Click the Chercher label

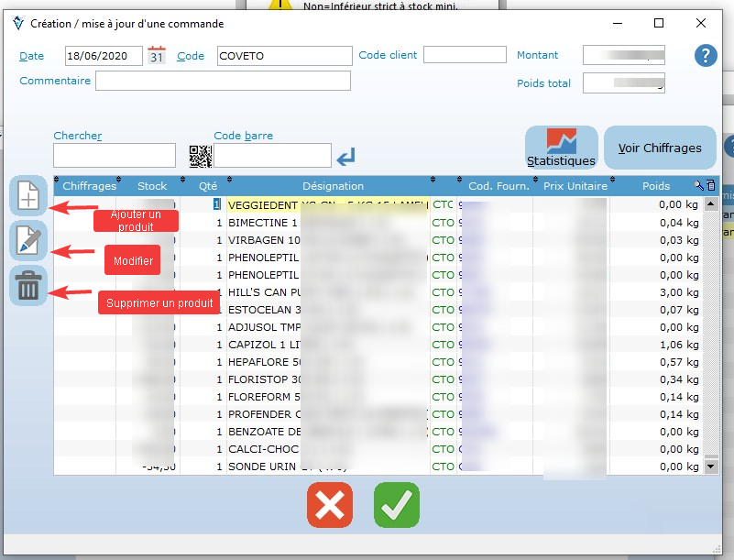(x=77, y=136)
